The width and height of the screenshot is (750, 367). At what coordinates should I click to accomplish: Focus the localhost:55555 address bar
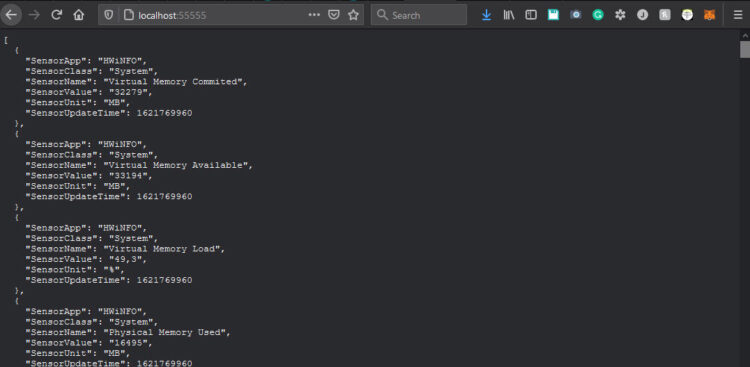tap(215, 15)
